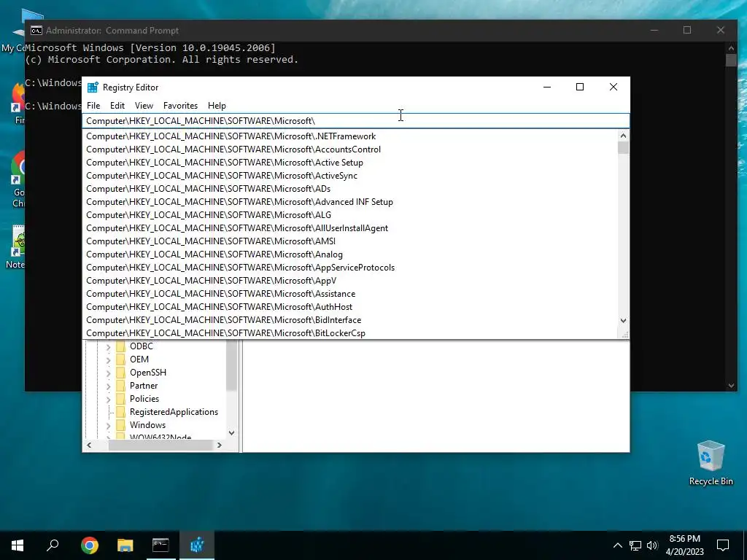Choose the Active Setup path suggestion
Image resolution: width=747 pixels, height=560 pixels.
(350, 163)
